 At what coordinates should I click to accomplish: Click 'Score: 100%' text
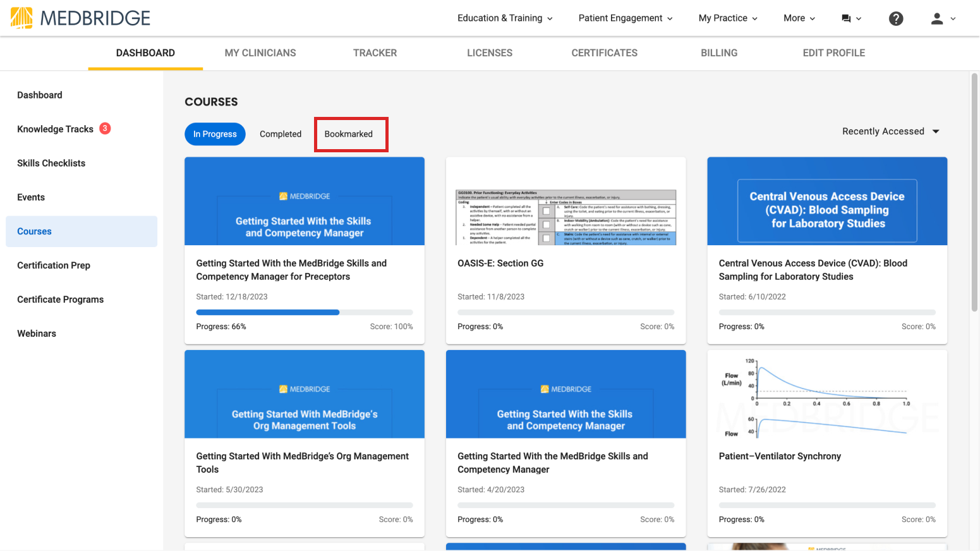tap(392, 327)
